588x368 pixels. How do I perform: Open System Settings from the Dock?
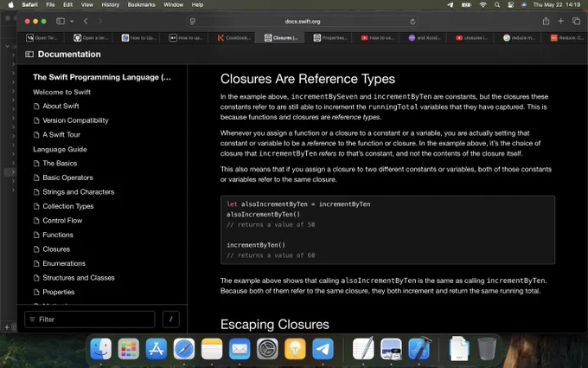point(267,349)
